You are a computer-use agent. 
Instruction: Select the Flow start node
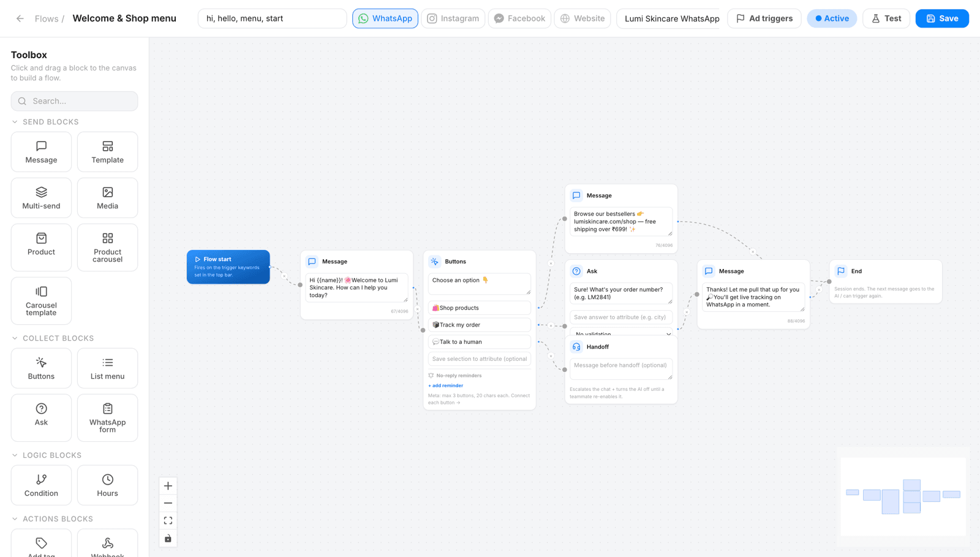228,267
